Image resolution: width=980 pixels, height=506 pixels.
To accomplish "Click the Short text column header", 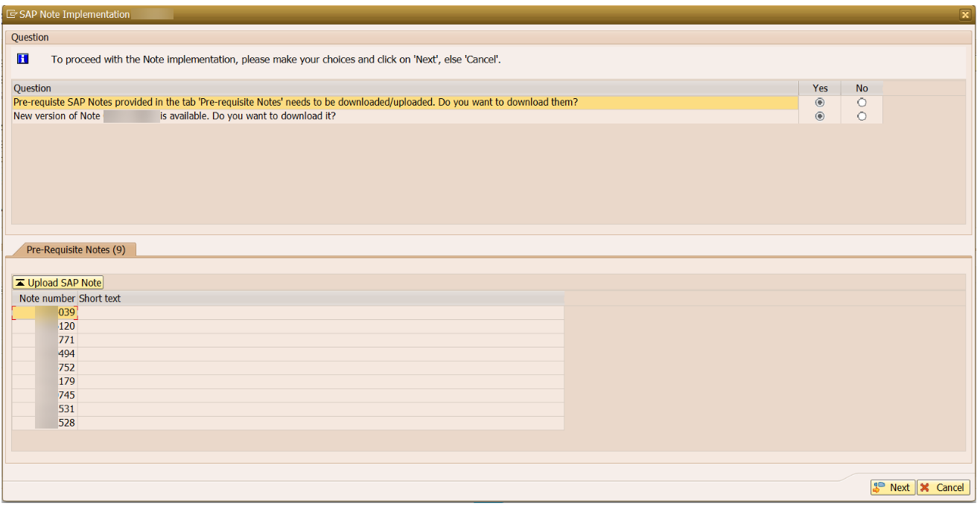I will [x=320, y=298].
